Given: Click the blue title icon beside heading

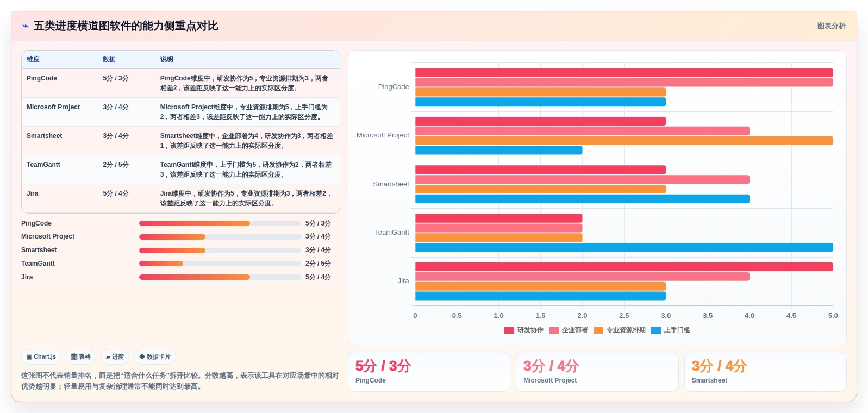Looking at the screenshot, I should point(26,26).
